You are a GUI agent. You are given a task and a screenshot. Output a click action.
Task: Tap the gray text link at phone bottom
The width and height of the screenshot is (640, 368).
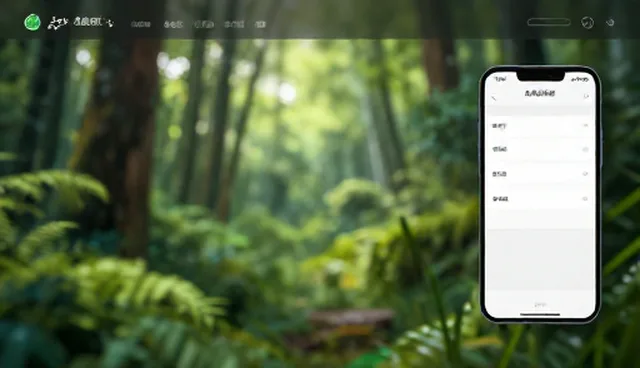540,304
